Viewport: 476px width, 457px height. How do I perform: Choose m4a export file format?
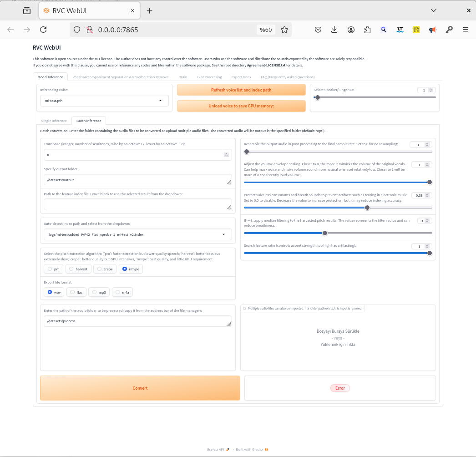[122, 292]
